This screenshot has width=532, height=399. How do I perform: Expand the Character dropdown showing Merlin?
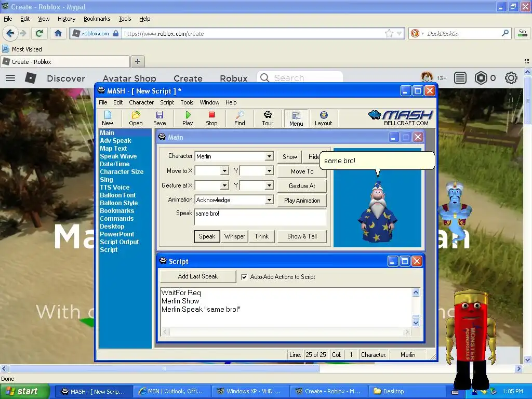[x=269, y=156]
